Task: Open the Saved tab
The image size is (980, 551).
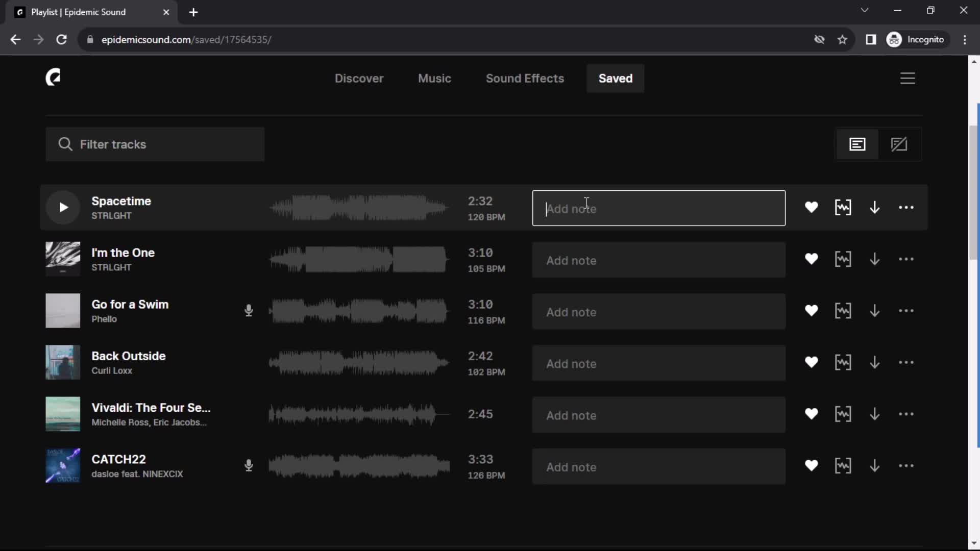Action: (x=615, y=78)
